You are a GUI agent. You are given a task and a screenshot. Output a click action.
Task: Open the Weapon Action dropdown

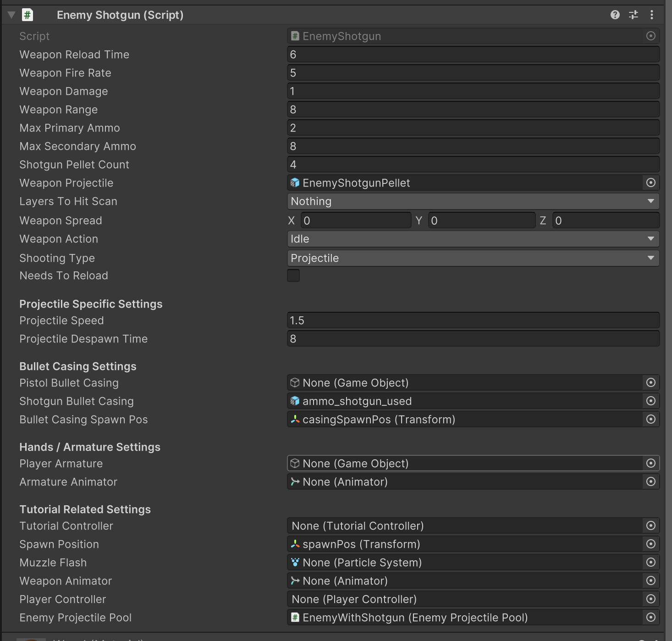click(472, 238)
